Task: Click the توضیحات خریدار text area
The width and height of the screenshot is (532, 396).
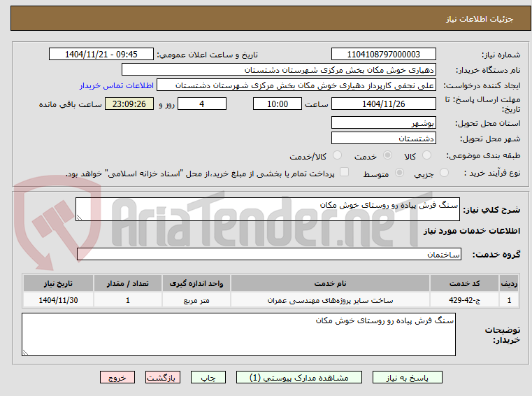Action: tap(238, 334)
